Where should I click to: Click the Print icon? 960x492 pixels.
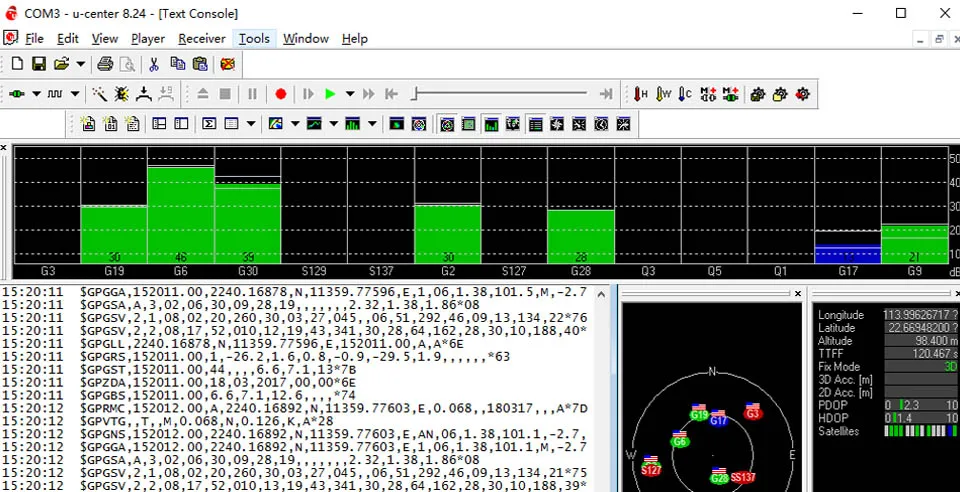click(105, 64)
